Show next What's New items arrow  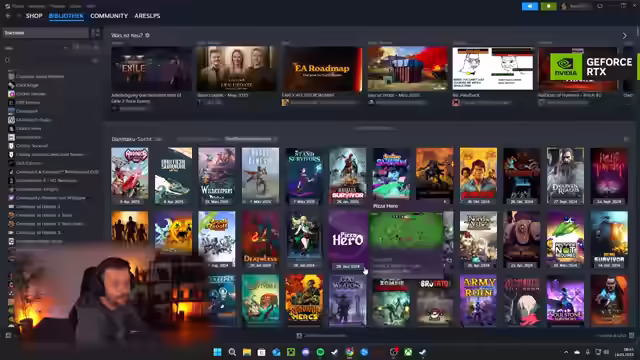point(624,36)
